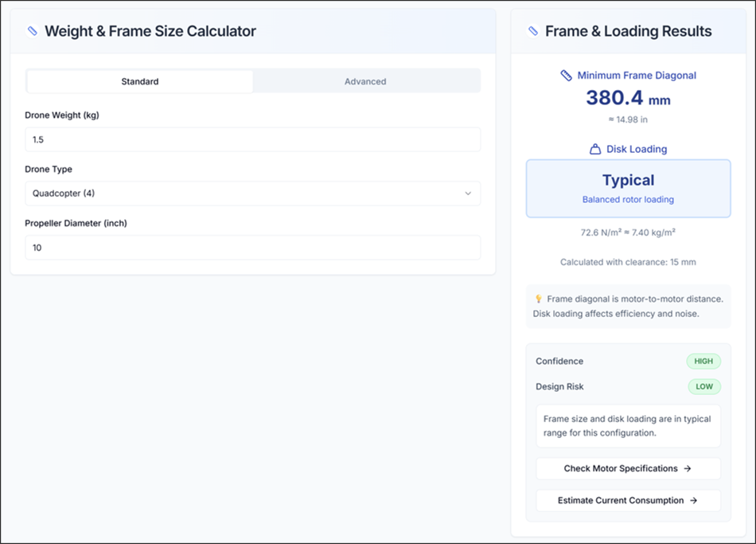Open the Drone Type dropdown
The height and width of the screenshot is (544, 756).
(252, 194)
